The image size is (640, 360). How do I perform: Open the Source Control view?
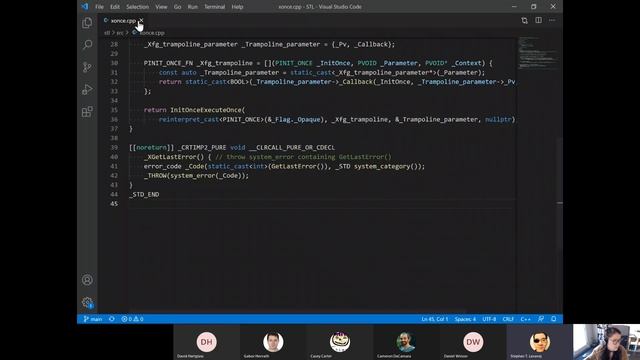tap(87, 67)
